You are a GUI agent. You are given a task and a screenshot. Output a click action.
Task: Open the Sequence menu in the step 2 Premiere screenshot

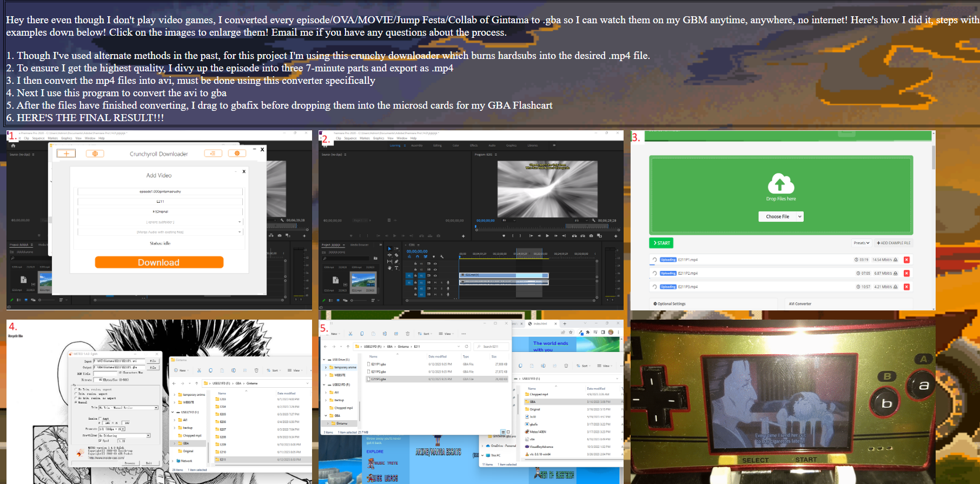coord(350,138)
